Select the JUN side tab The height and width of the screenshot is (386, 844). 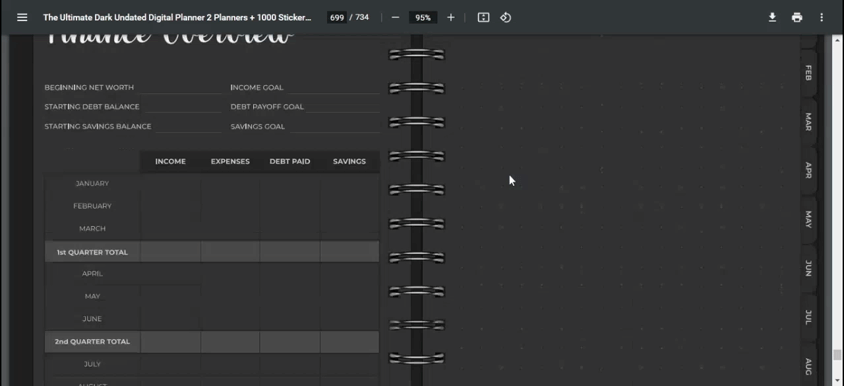808,268
